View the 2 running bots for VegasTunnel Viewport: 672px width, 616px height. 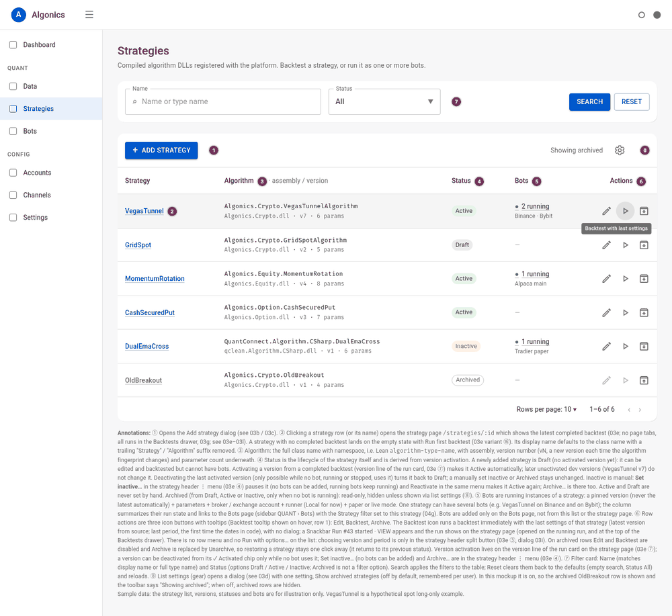[x=532, y=206]
